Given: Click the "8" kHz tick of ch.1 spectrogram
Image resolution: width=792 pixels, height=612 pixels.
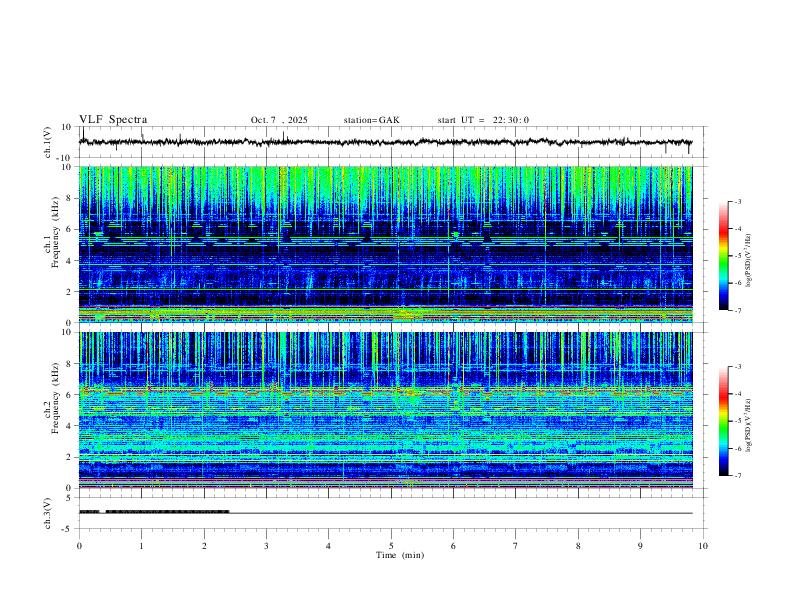Looking at the screenshot, I should [x=70, y=198].
